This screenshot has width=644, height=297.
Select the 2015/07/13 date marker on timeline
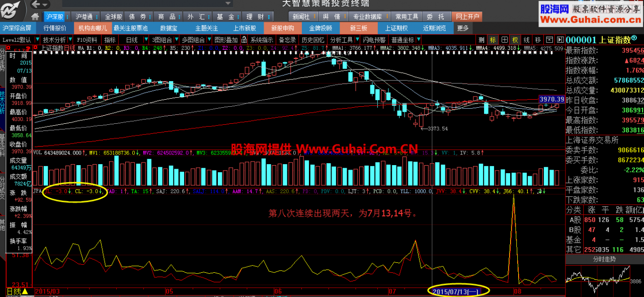click(x=457, y=291)
